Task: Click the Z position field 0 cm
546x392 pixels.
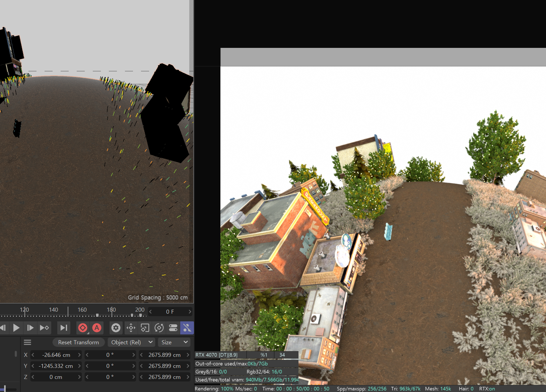Action: (x=56, y=377)
